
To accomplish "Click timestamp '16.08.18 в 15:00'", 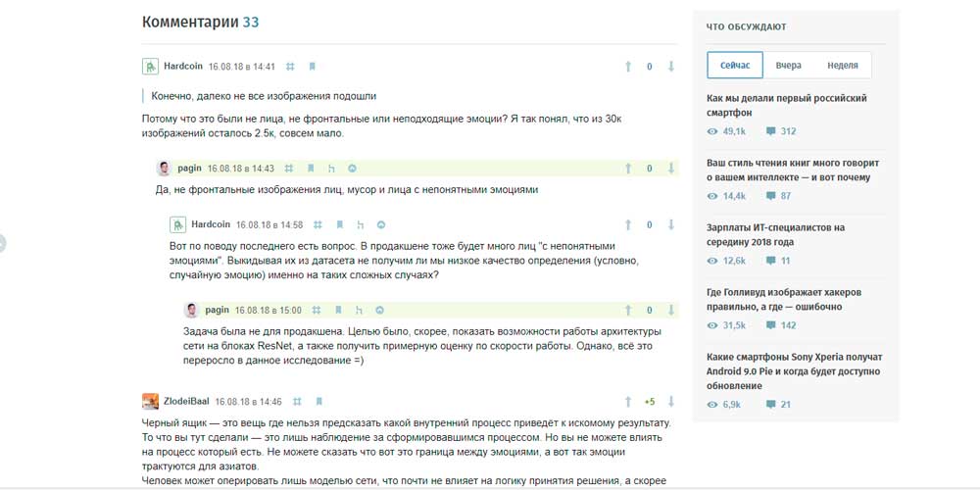I will coord(269,310).
